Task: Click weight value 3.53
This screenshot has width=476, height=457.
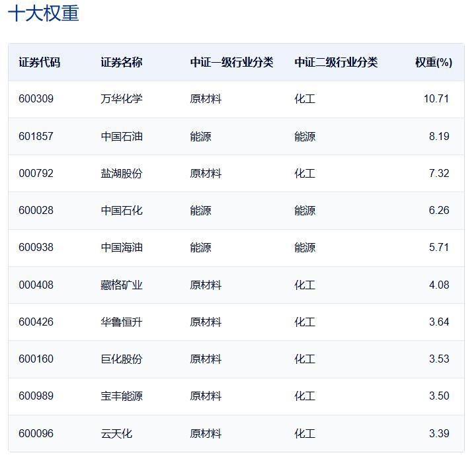Action: coord(439,359)
